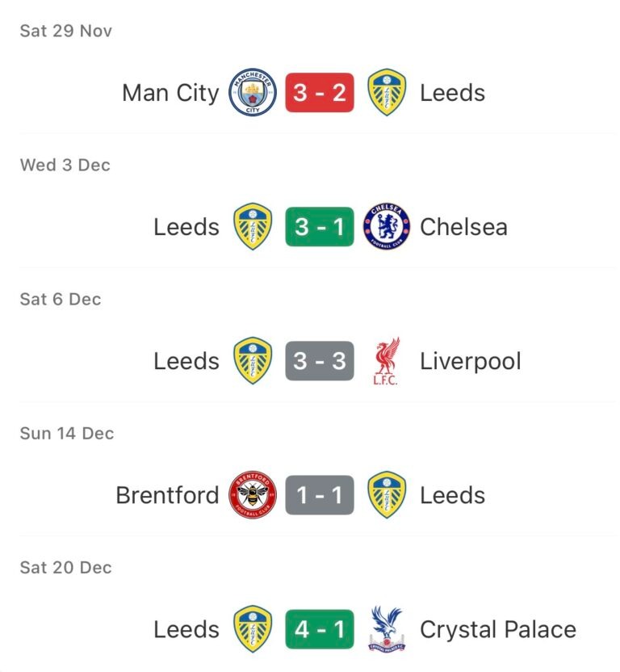Select the Brentford team name
Viewport: 620px width, 672px height.
167,495
